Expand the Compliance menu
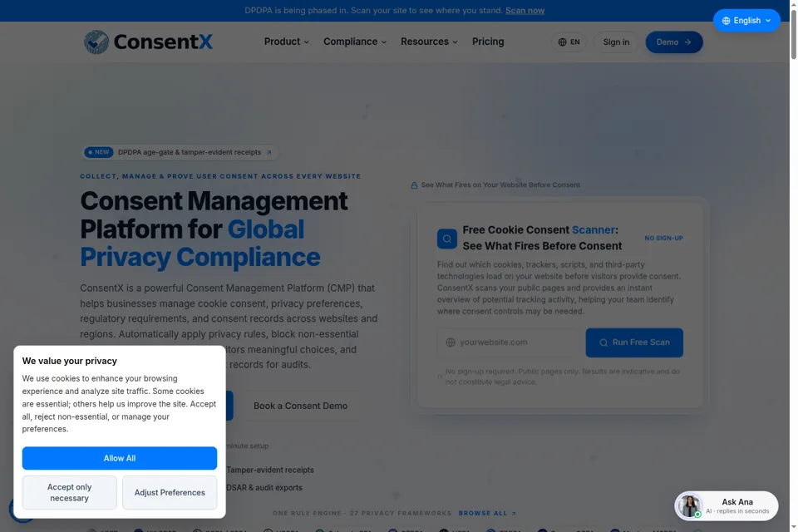 click(x=355, y=42)
